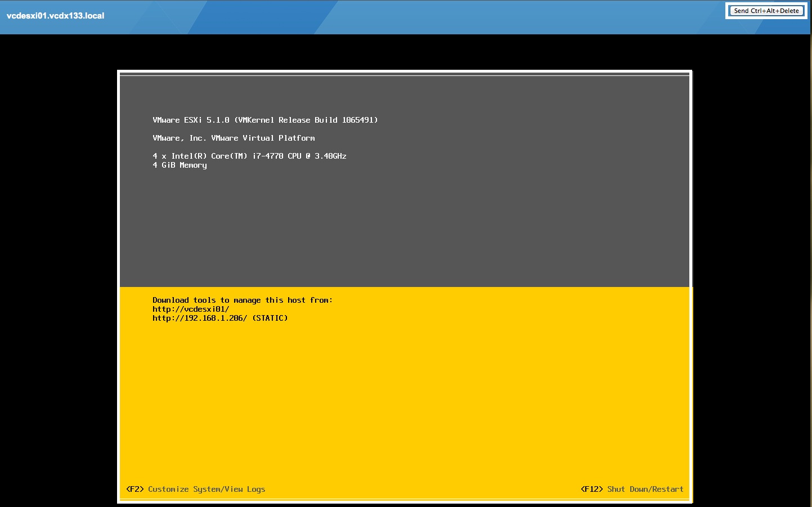This screenshot has height=507, width=812.
Task: Click the Intel Core i7-4770 CPU line
Action: pos(249,156)
